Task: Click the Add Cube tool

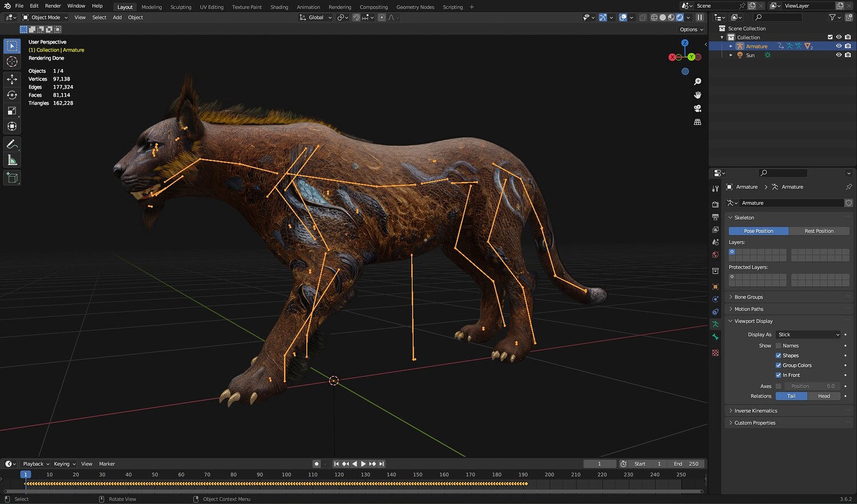Action: click(x=12, y=178)
